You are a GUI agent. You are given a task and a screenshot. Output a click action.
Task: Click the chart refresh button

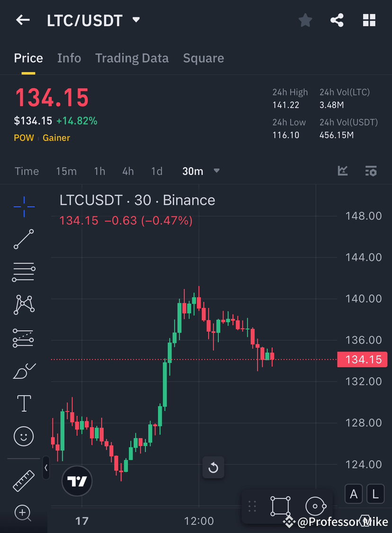pyautogui.click(x=213, y=467)
